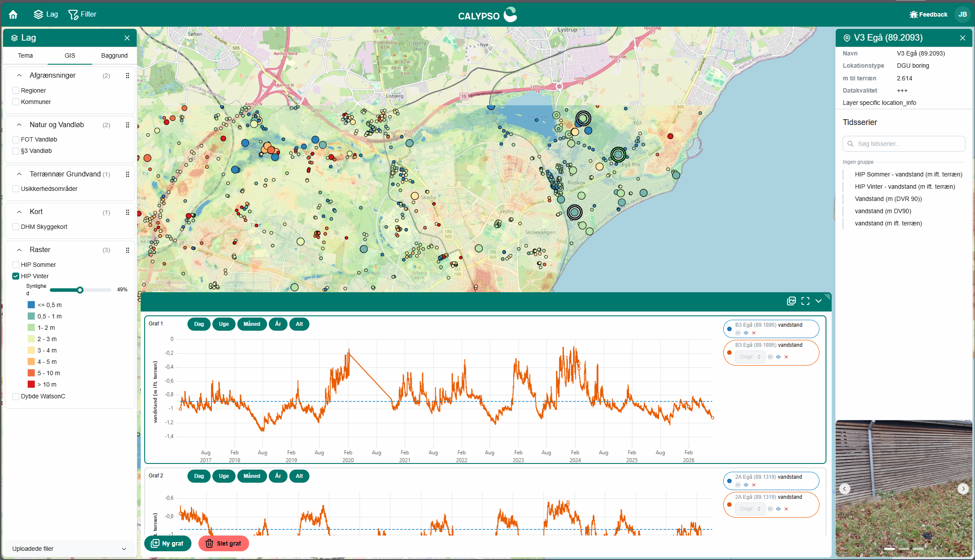Uncheck the HIP Vinter raster

point(16,276)
